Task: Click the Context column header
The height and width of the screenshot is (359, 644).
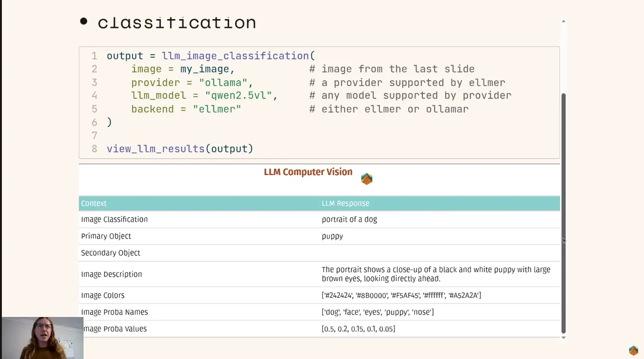Action: pyautogui.click(x=94, y=204)
